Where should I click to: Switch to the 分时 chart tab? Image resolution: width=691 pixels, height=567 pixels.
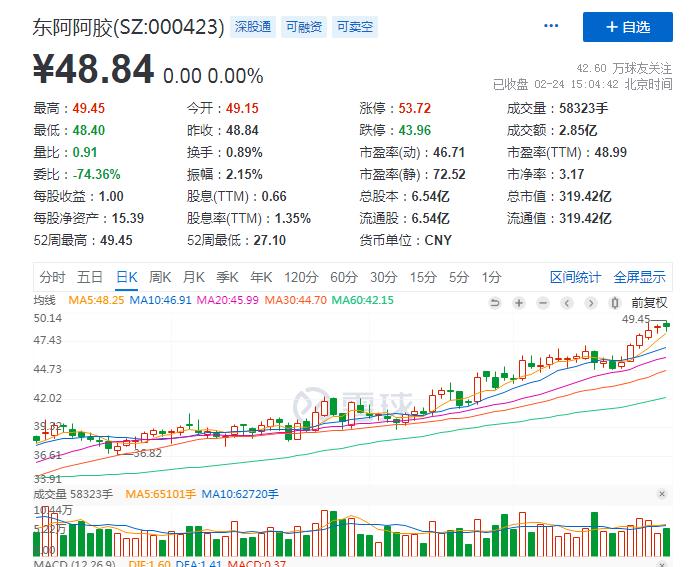(52, 277)
